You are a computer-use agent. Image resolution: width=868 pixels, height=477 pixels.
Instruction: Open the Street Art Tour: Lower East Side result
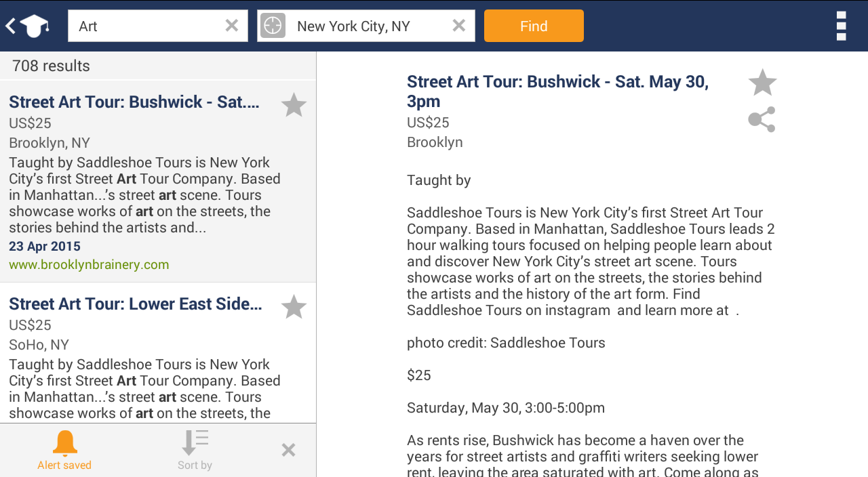[136, 304]
